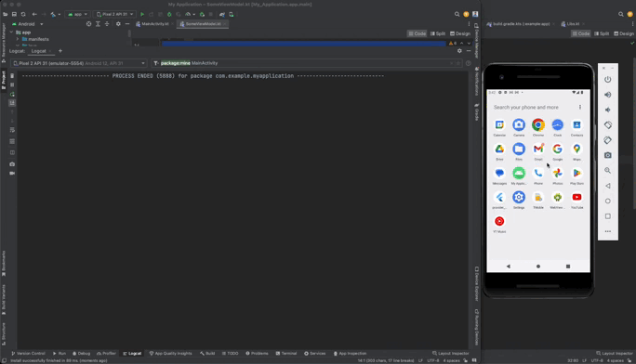This screenshot has height=364, width=636.
Task: Search everywhere with the magnifier icon
Action: [457, 14]
